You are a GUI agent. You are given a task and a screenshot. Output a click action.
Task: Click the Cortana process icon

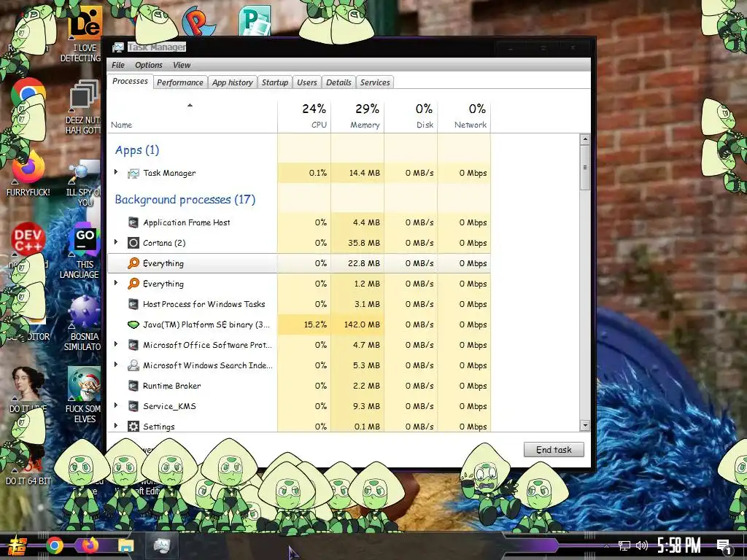click(x=133, y=243)
